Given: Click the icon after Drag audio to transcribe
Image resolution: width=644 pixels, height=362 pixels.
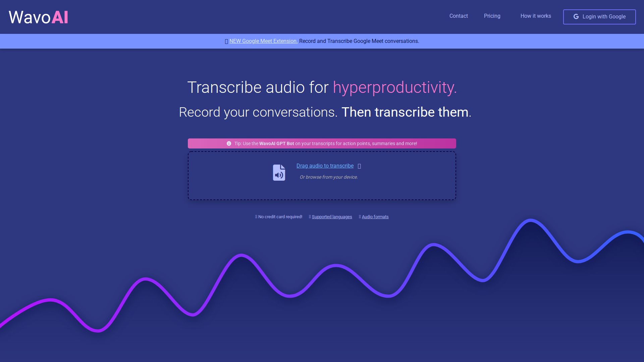Looking at the screenshot, I should (359, 166).
